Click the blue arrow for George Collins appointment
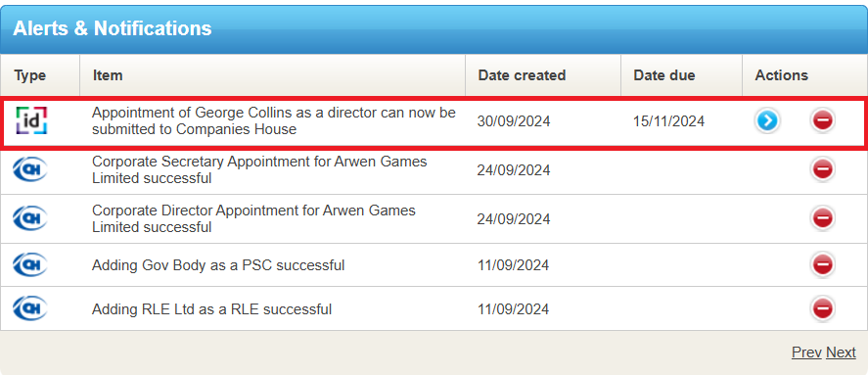Screen dimensions: 868x375 767,120
